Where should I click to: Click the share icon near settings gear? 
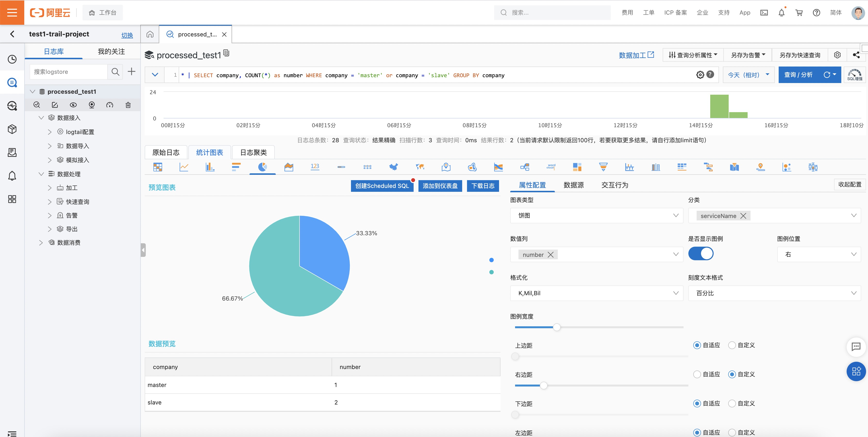click(856, 55)
